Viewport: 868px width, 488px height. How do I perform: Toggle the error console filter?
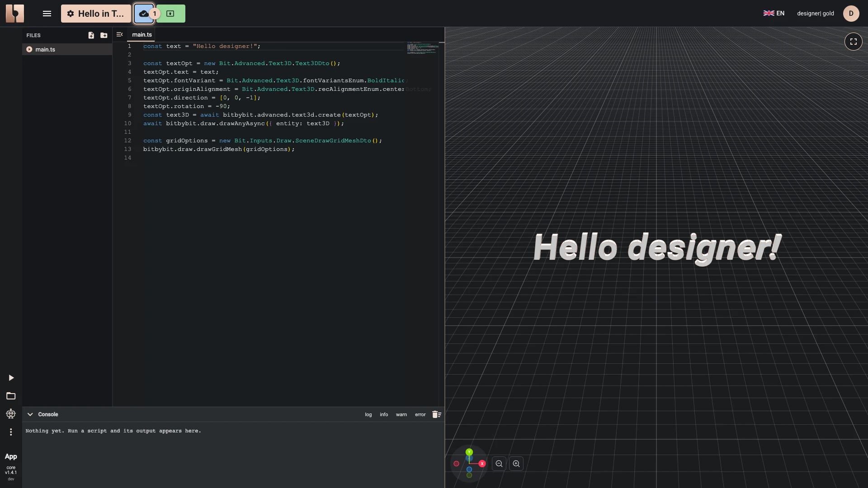point(420,414)
